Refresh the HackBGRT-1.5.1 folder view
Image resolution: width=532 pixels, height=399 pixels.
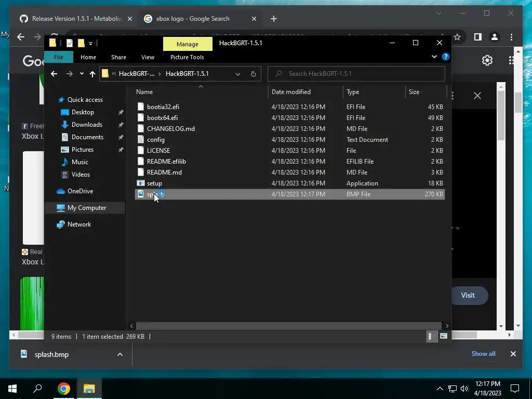[253, 74]
